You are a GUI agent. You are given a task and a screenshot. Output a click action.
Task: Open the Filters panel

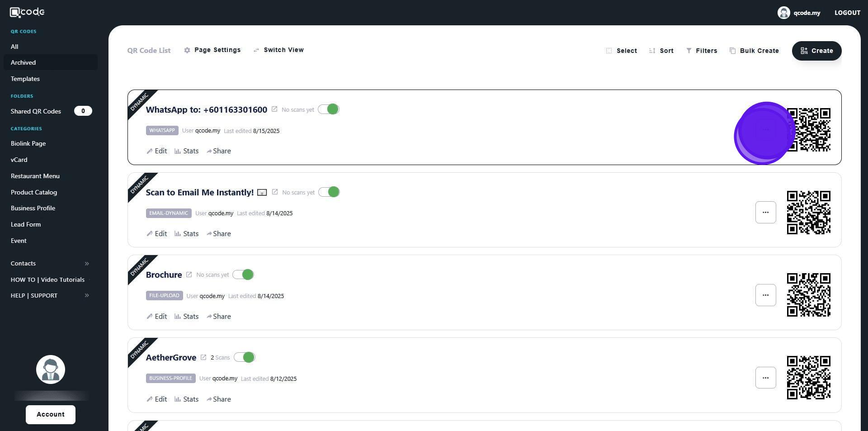click(702, 51)
